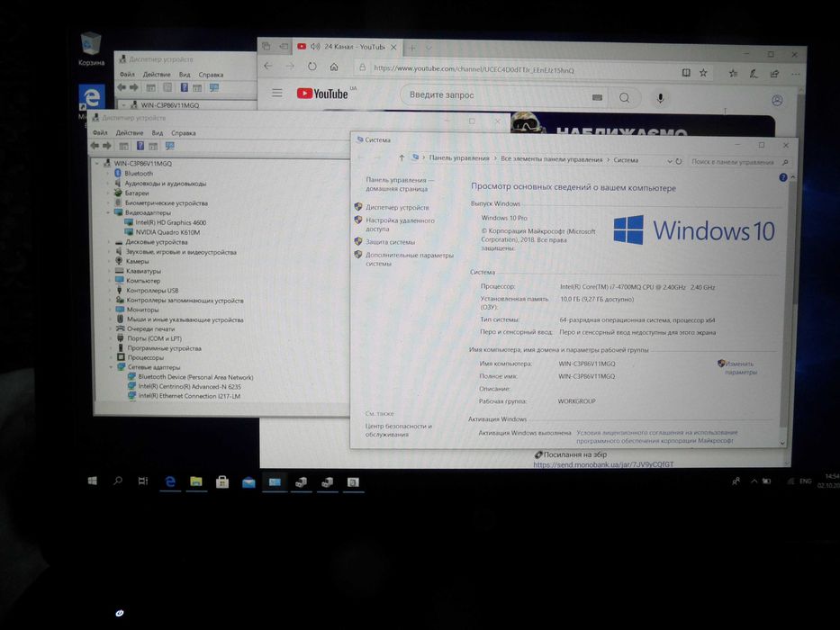This screenshot has height=630, width=840.
Task: Open the Recycle Bin (Корзина) desktop icon
Action: pos(91,49)
